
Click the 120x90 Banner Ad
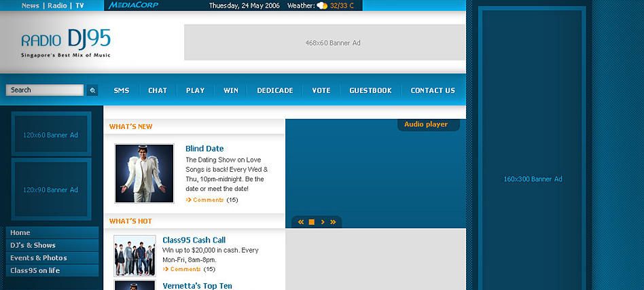tap(51, 189)
